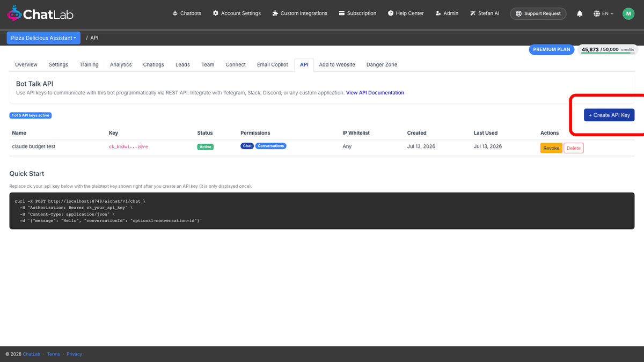Open Stefan AI
644x362 pixels.
[x=485, y=13]
